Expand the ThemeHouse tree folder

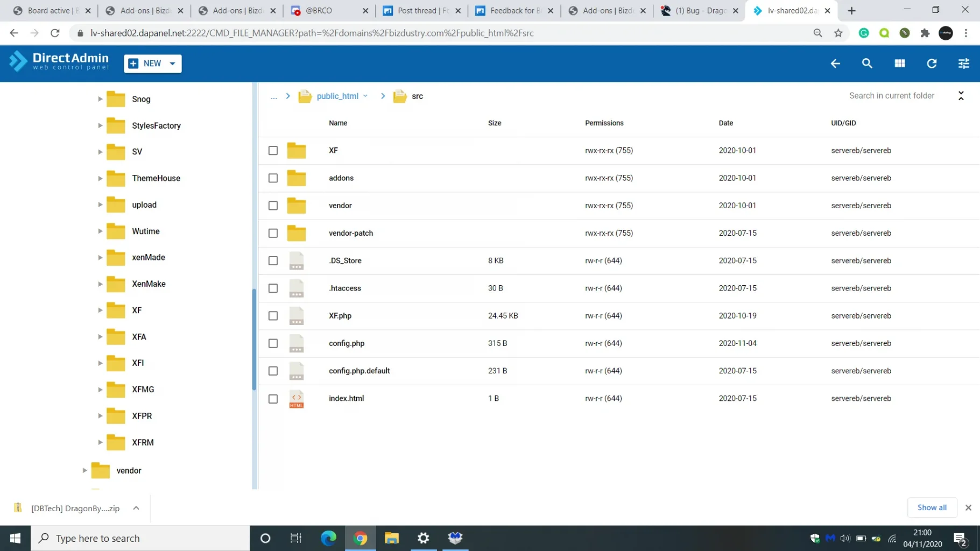(100, 178)
